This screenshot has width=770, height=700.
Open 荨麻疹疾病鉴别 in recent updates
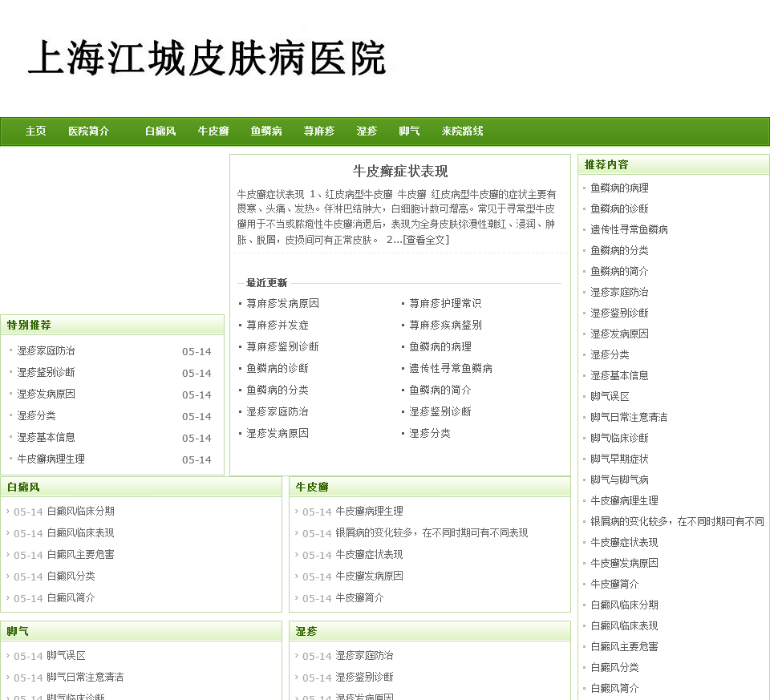coord(445,325)
